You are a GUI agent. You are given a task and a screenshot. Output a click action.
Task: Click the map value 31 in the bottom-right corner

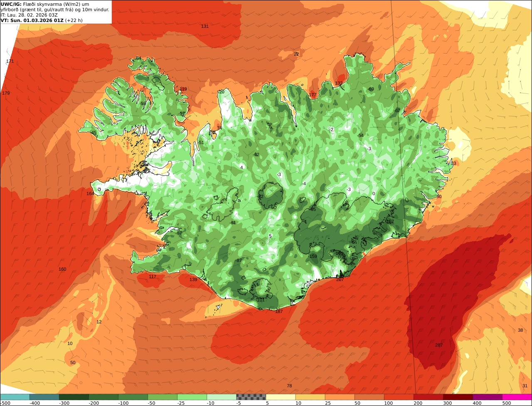525,386
